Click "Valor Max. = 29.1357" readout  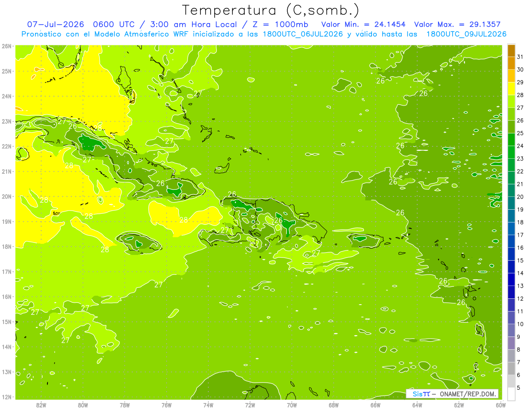pos(458,24)
